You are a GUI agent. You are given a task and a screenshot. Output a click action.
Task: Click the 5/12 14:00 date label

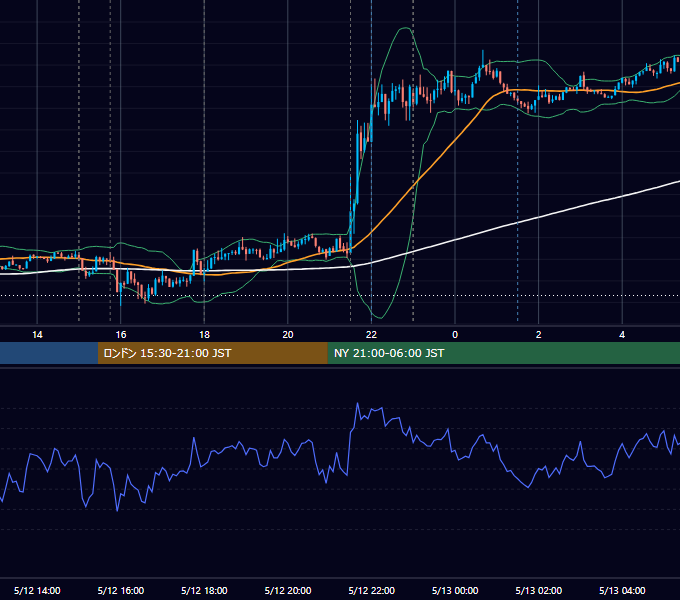tap(37, 590)
